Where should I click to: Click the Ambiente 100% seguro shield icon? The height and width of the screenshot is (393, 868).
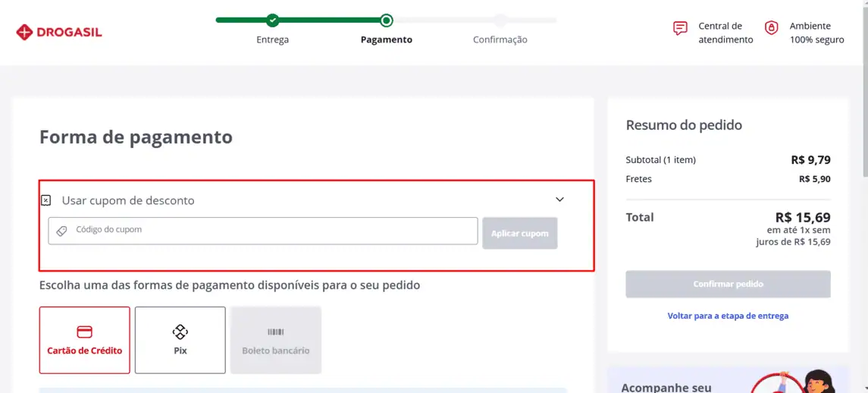[x=772, y=28]
